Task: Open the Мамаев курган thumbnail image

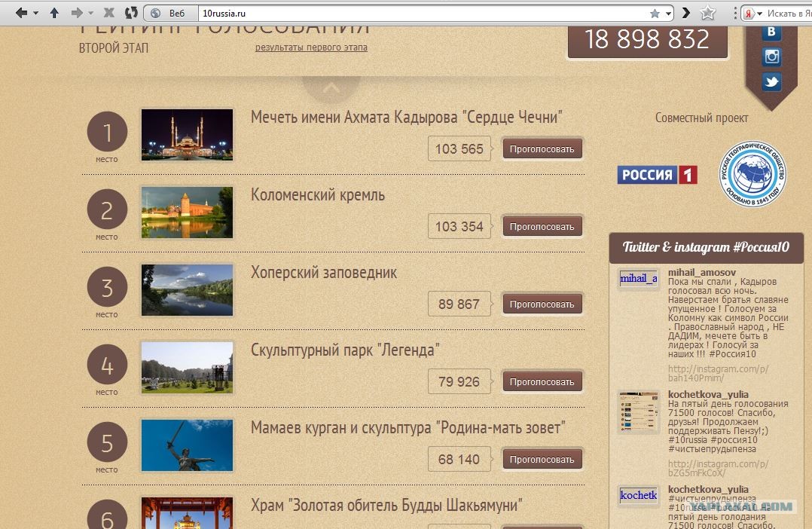Action: pyautogui.click(x=187, y=445)
